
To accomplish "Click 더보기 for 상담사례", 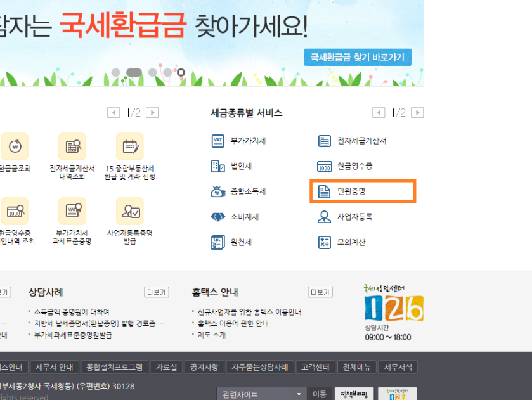I will (x=157, y=292).
